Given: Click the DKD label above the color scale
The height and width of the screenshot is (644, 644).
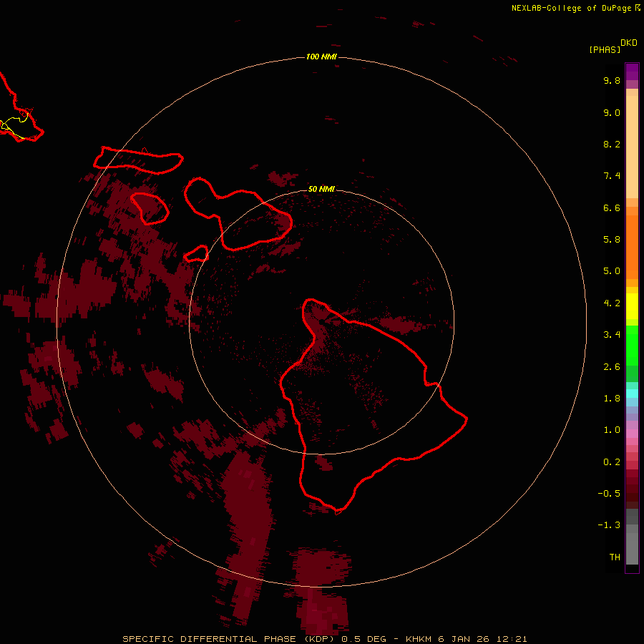Looking at the screenshot, I should (629, 43).
